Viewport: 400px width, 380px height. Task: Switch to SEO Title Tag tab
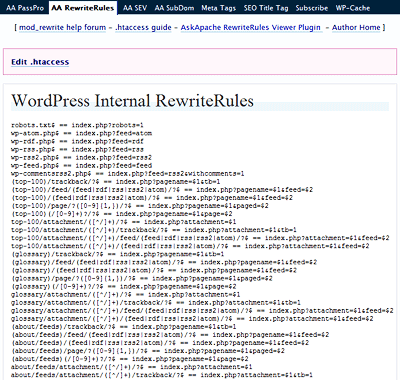(266, 8)
